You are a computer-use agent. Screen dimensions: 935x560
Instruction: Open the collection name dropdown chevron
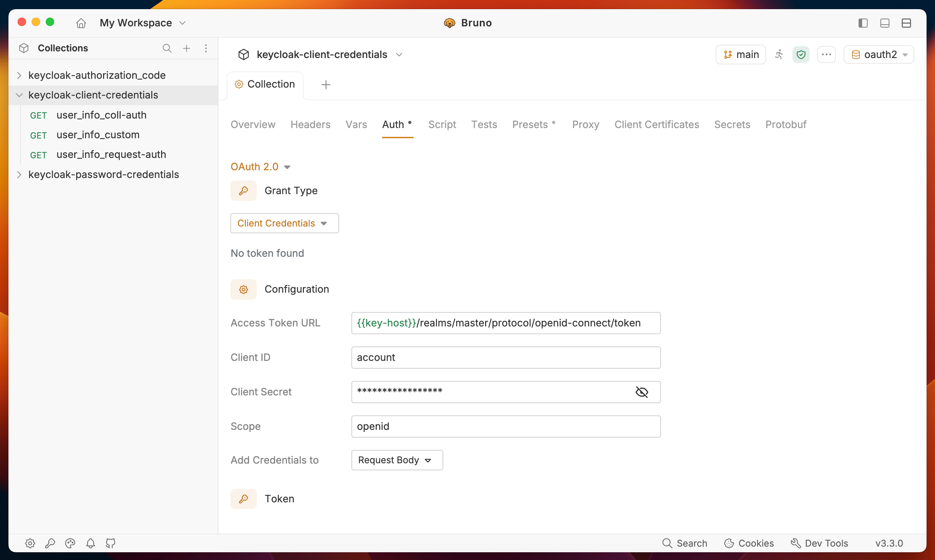(x=399, y=55)
